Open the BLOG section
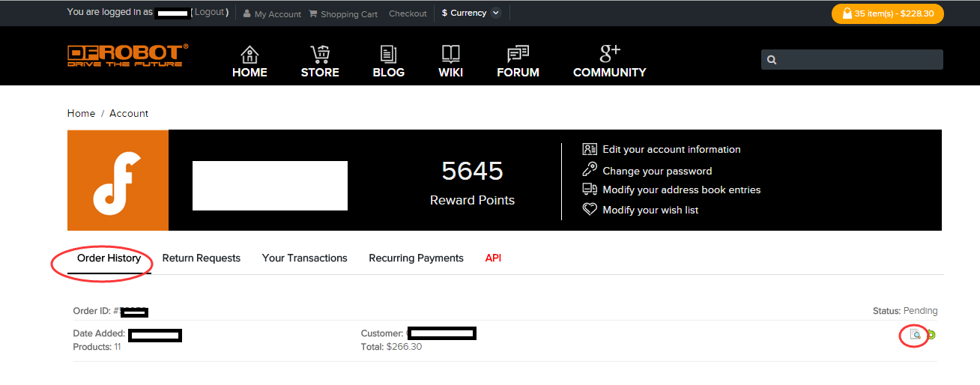Screen dimensions: 980x385 click(388, 62)
